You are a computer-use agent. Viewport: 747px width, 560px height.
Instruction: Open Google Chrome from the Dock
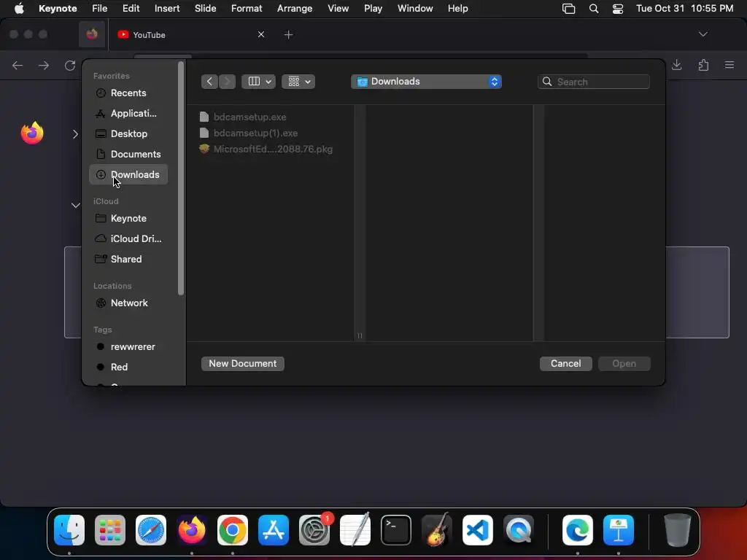point(233,530)
